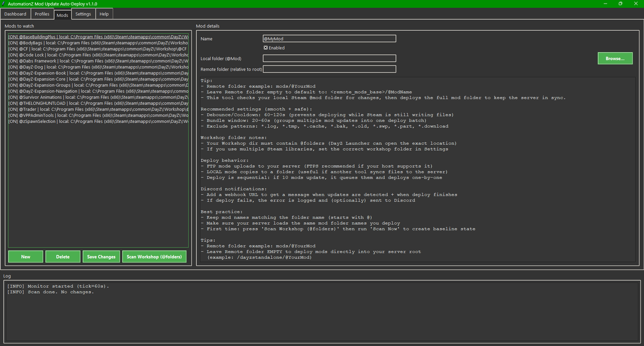The height and width of the screenshot is (346, 644).
Task: Click Scan Workshop (@folders) button
Action: click(154, 256)
